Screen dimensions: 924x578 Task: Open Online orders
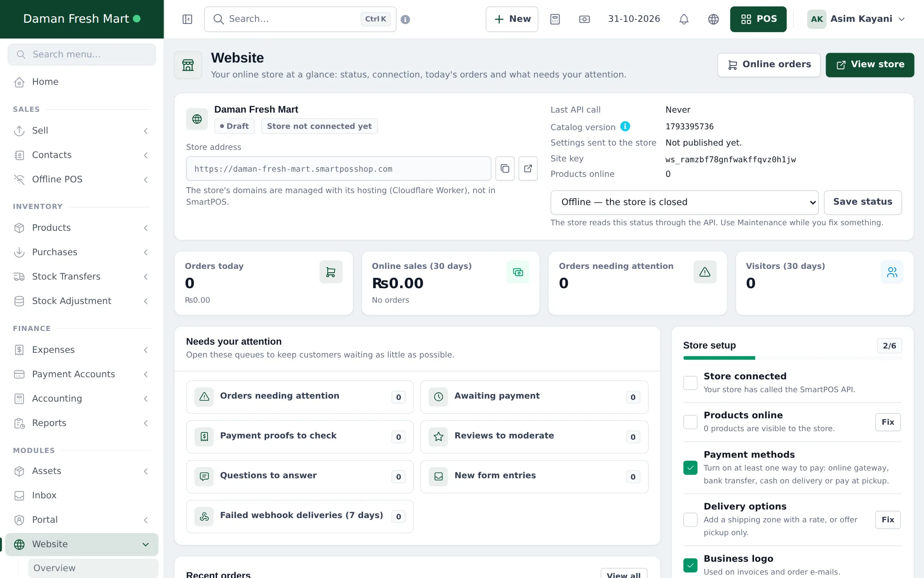(769, 65)
